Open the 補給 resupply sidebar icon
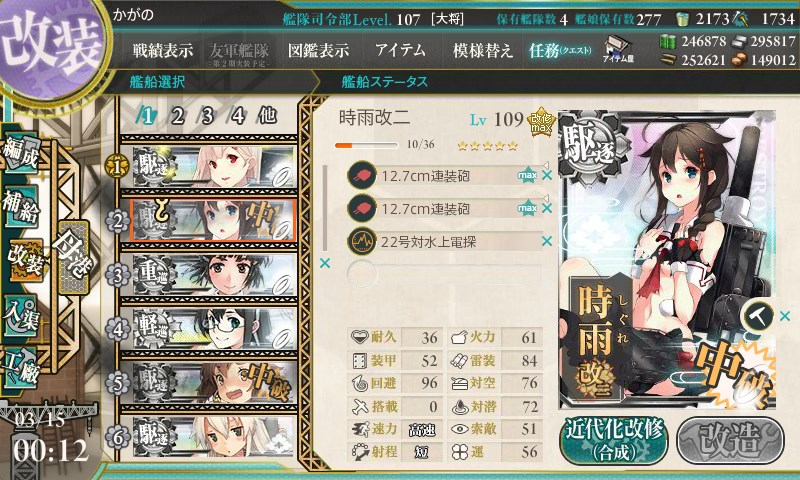Viewport: 800px width, 480px height. coord(20,206)
